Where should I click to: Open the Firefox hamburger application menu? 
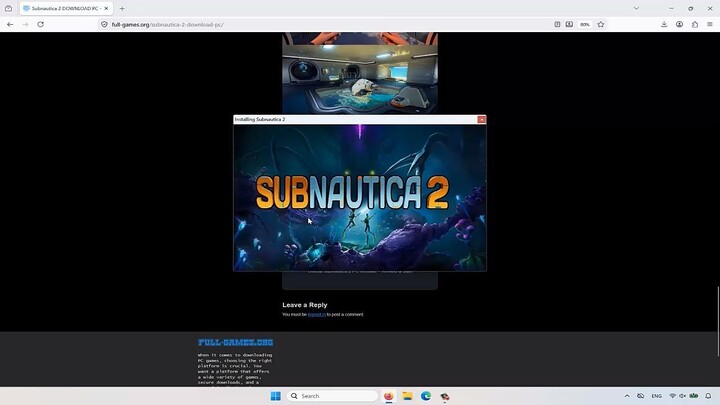(710, 24)
